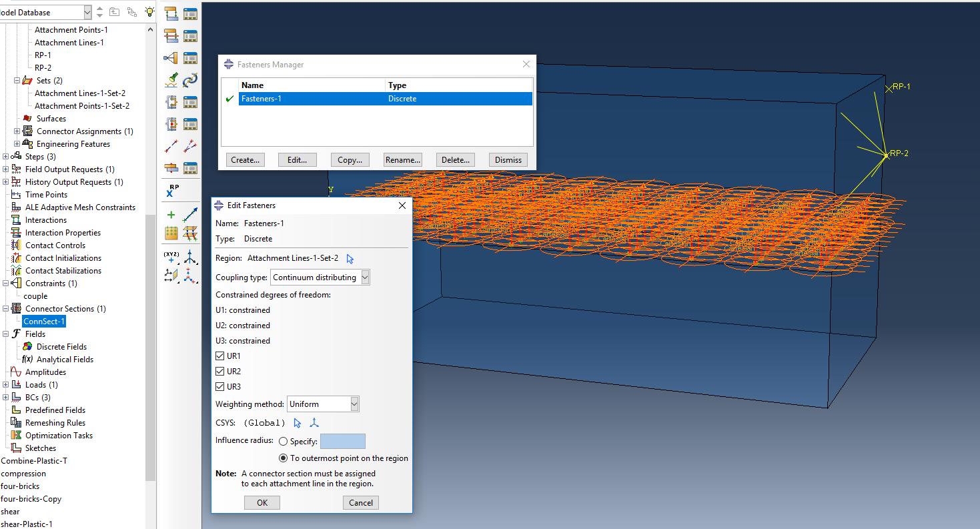Pick the region arrow next to Attachment Lines-1-Set-2

(x=350, y=259)
